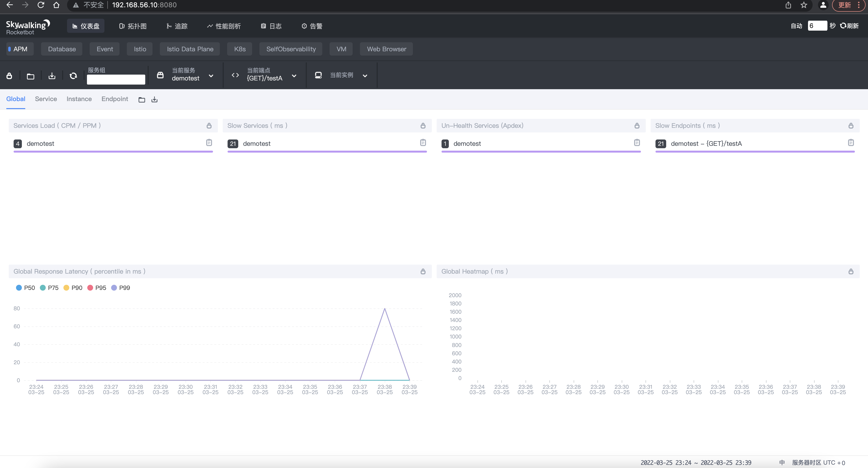Switch to the Global tab
The width and height of the screenshot is (868, 468).
[x=16, y=99]
